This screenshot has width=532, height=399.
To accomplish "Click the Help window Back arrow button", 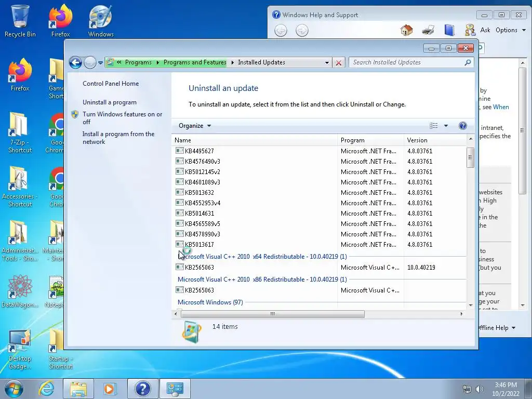I will [281, 31].
